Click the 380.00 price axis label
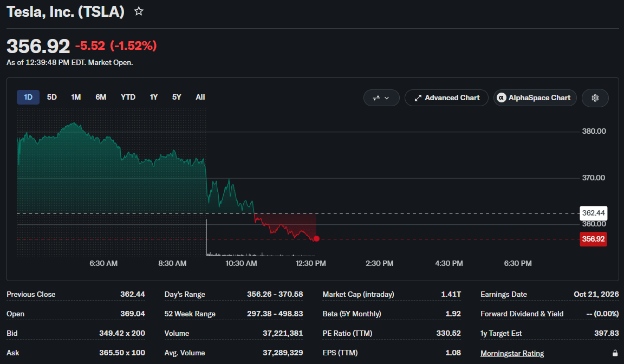The height and width of the screenshot is (364, 624). [594, 131]
